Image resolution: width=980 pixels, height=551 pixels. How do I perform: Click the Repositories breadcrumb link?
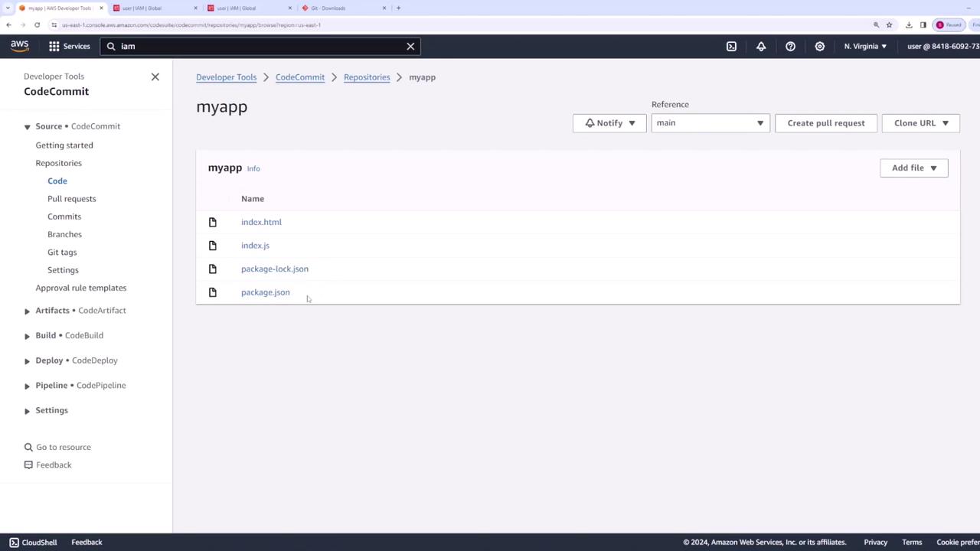pyautogui.click(x=367, y=77)
